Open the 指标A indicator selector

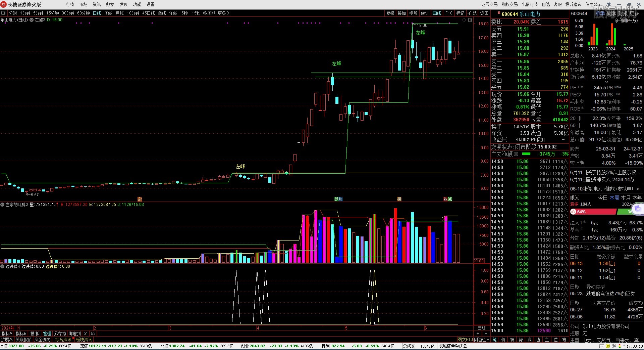[7, 334]
